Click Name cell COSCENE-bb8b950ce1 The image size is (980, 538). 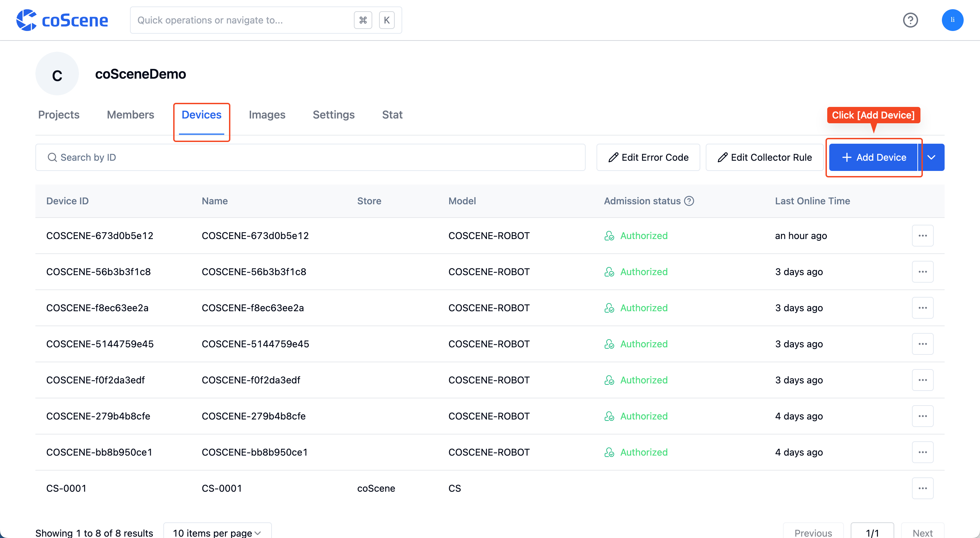[x=255, y=452]
